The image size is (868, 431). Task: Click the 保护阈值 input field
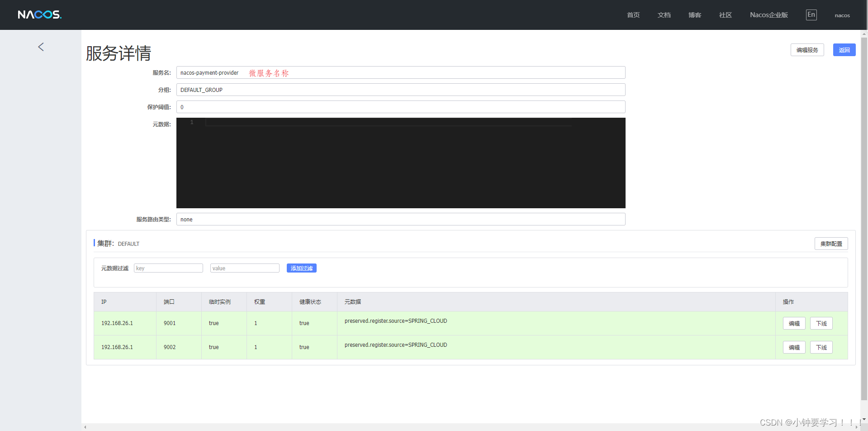[x=401, y=107]
